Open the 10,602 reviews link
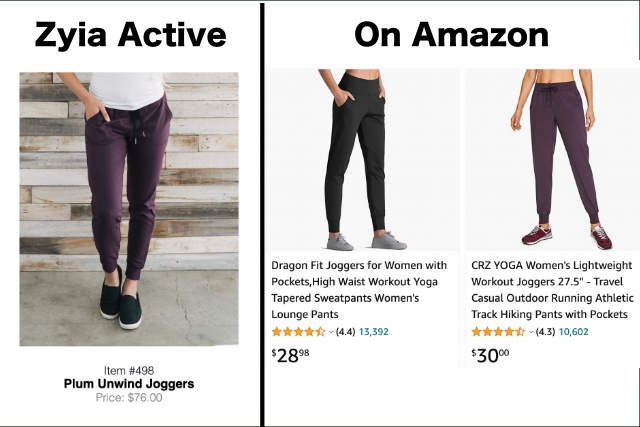This screenshot has height=427, width=640. click(x=574, y=331)
